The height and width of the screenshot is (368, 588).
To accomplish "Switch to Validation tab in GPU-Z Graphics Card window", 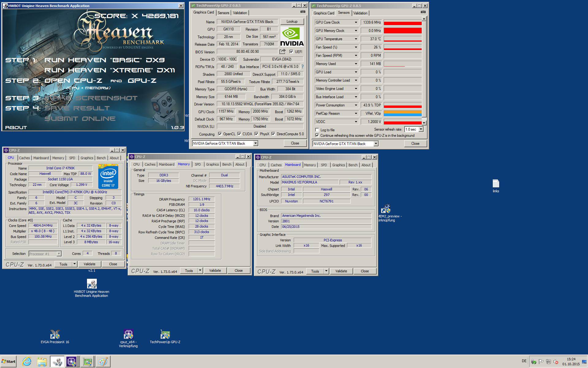I will coord(240,13).
